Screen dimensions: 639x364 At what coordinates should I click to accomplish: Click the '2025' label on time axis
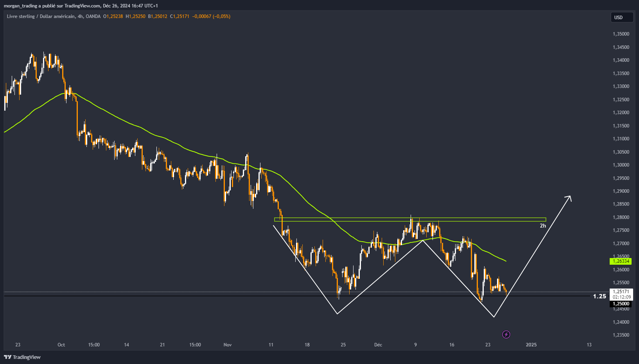pos(531,345)
